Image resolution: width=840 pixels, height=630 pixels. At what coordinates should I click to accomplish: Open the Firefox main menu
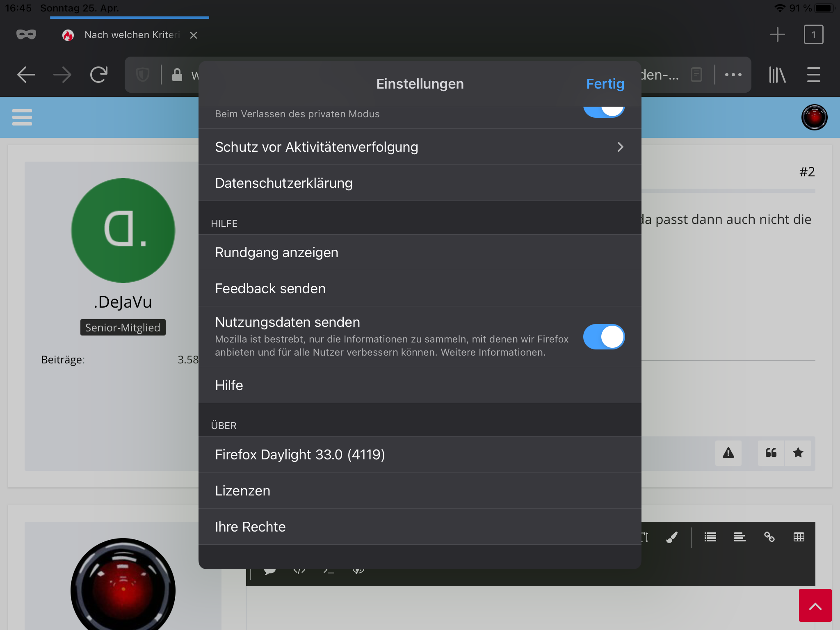813,75
